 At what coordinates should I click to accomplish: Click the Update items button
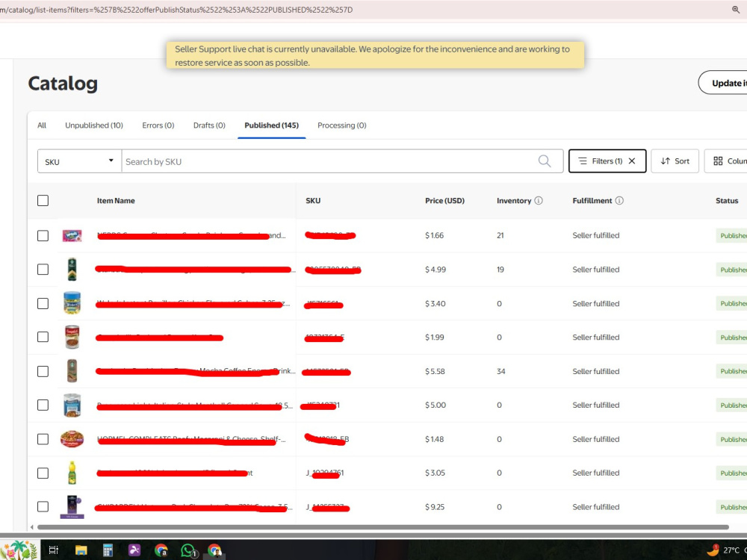pos(723,83)
